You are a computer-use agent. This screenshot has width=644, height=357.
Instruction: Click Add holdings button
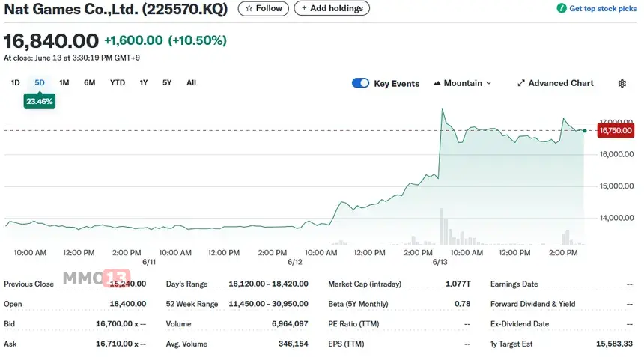coord(332,8)
